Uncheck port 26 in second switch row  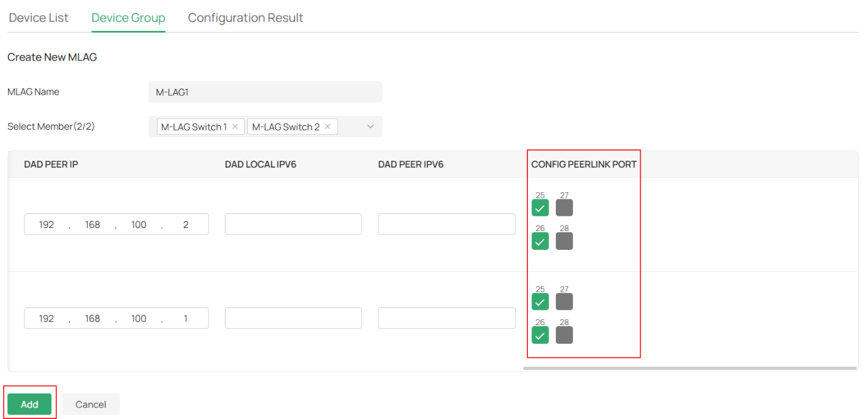[x=540, y=335]
